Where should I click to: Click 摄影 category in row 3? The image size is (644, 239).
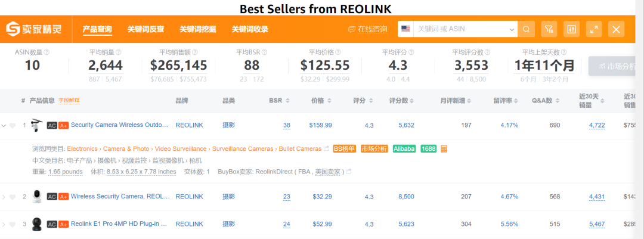229,224
